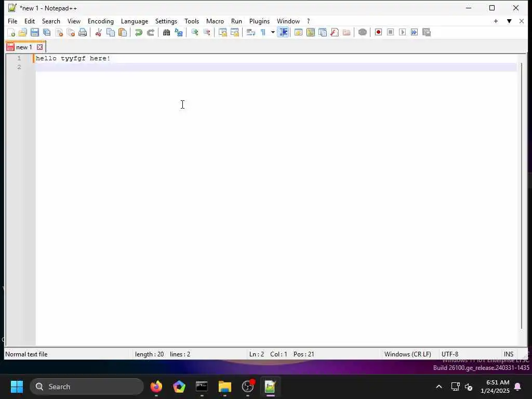Click the Close document toolbar icon
Image resolution: width=532 pixels, height=399 pixels.
coord(59,32)
